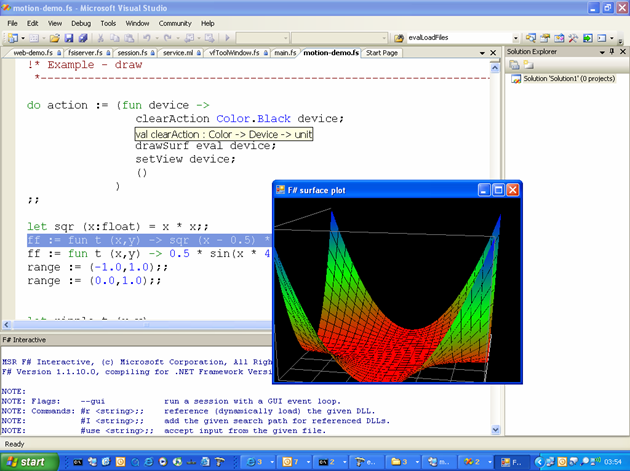The height and width of the screenshot is (471, 630).
Task: Open the Redo history dropdown arrow
Action: click(178, 38)
